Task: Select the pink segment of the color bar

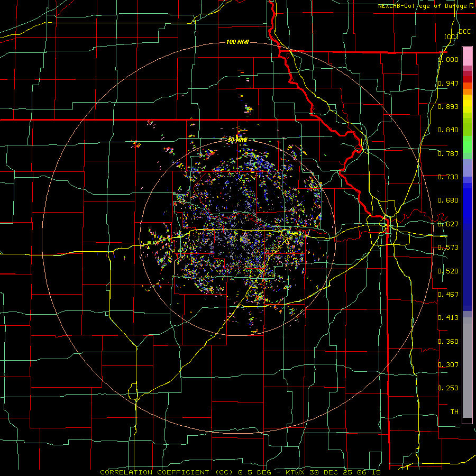Action: click(x=467, y=57)
